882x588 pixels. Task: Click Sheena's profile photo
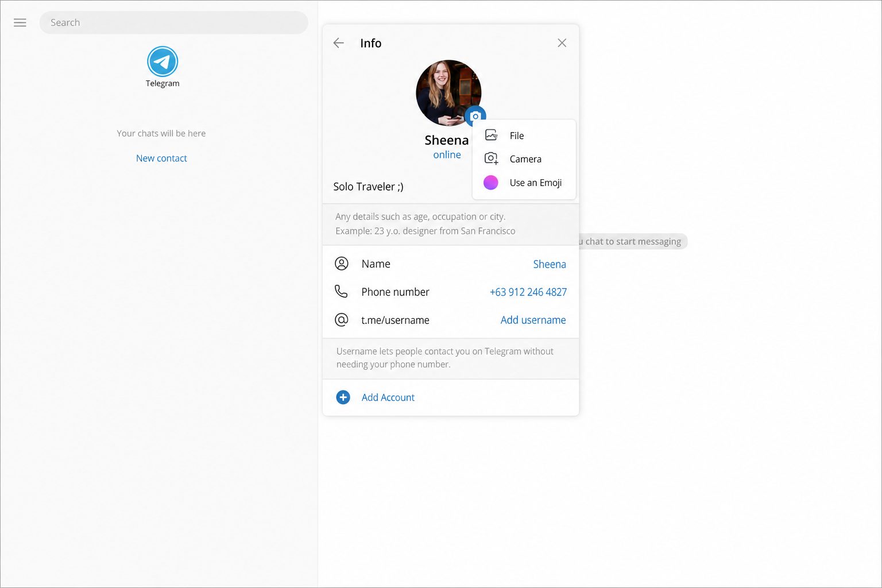point(448,92)
